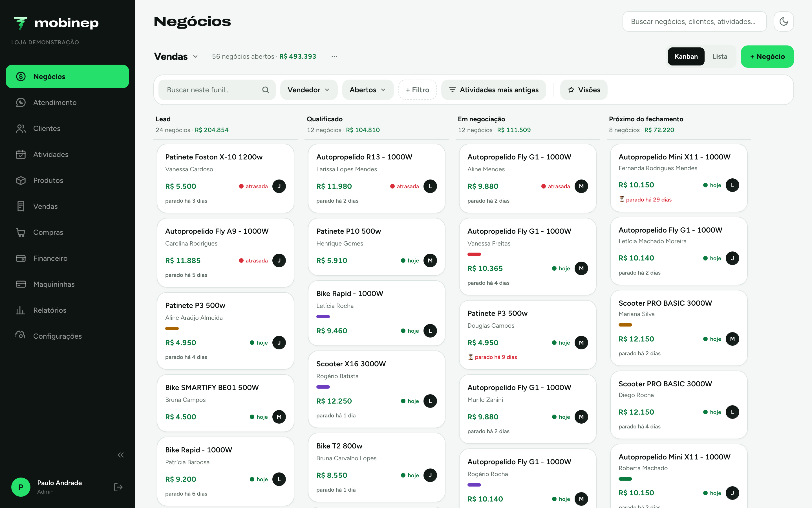The height and width of the screenshot is (508, 812).
Task: Click J avatar on Letícia Machado Moreira card
Action: pos(732,258)
